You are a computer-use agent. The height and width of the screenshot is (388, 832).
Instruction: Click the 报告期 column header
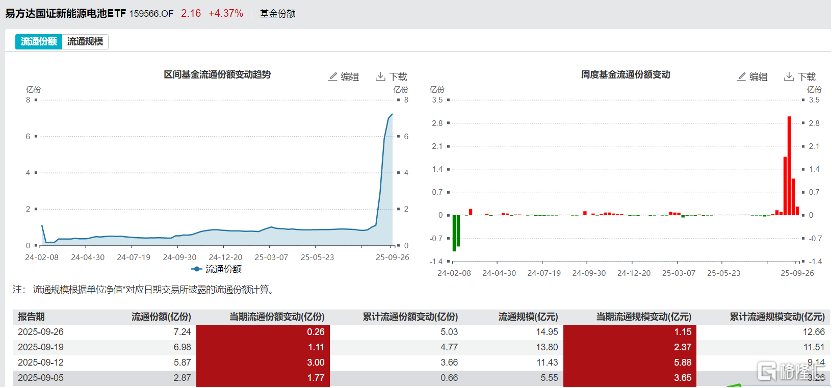pyautogui.click(x=31, y=317)
